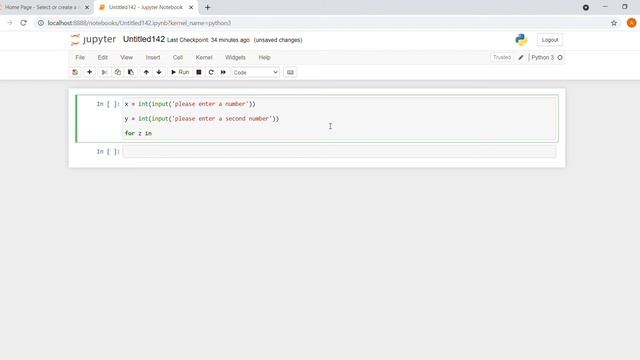640x360 pixels.
Task: Open the View menu
Action: point(127,58)
